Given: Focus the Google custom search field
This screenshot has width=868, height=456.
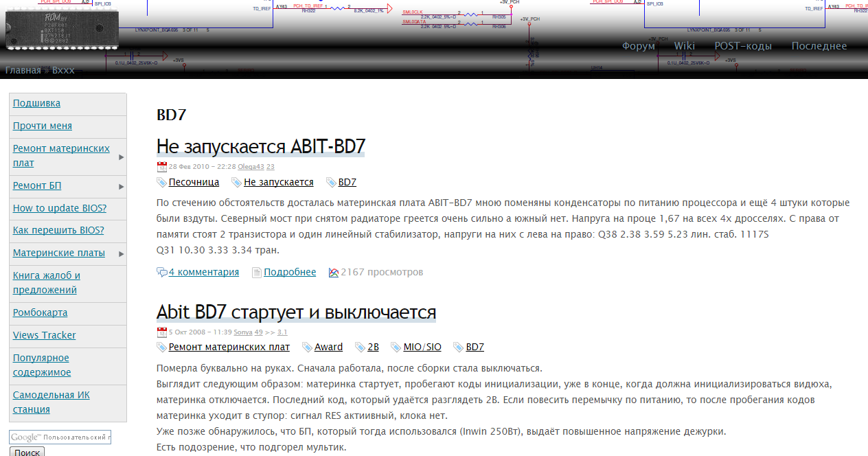Looking at the screenshot, I should tap(60, 437).
